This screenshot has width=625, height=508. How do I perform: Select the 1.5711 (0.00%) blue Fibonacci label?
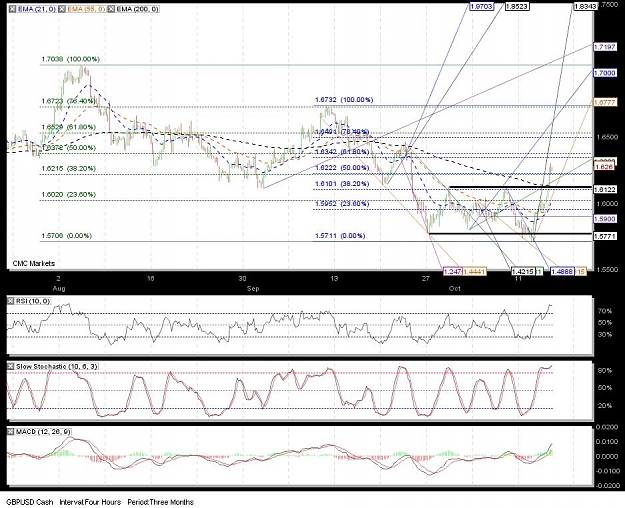(340, 236)
